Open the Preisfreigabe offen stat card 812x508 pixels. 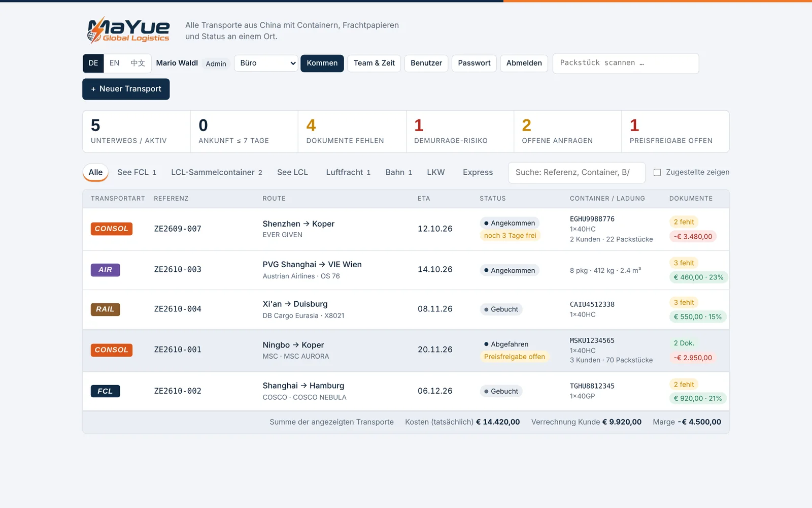675,132
